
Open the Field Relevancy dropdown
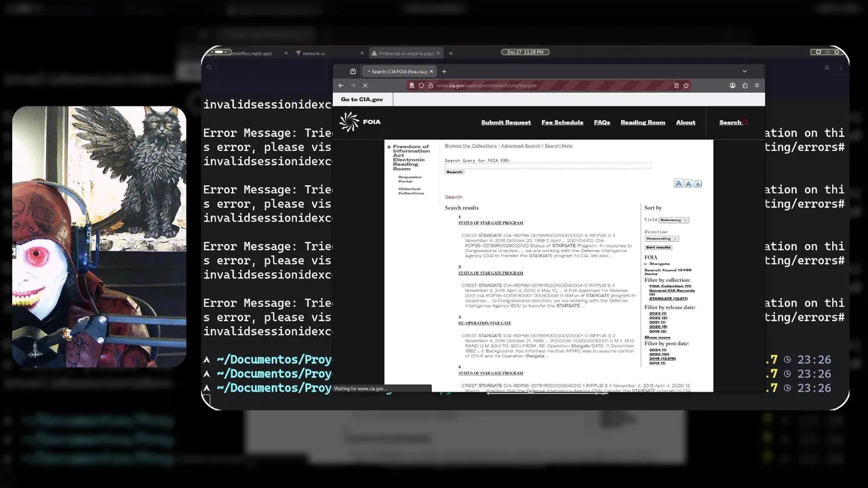(x=673, y=220)
